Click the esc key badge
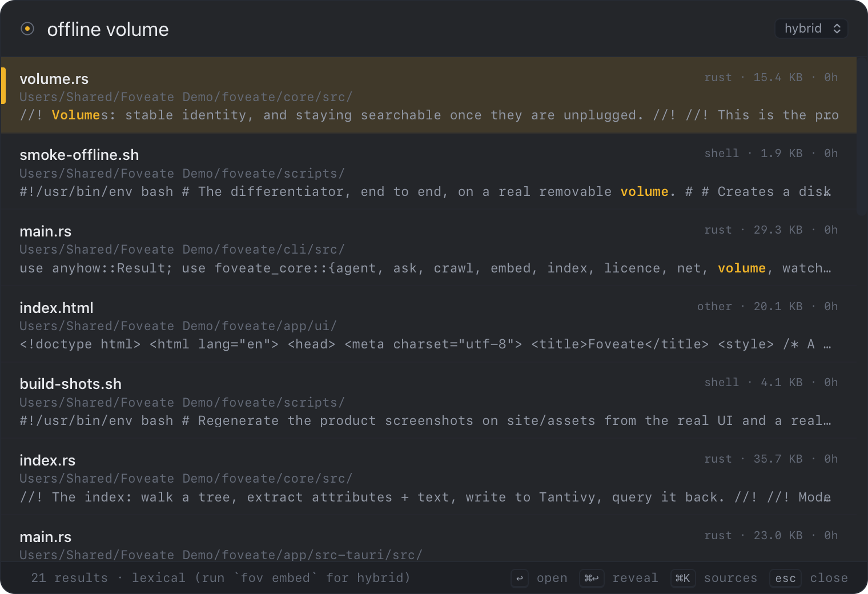868x594 pixels. pos(785,578)
